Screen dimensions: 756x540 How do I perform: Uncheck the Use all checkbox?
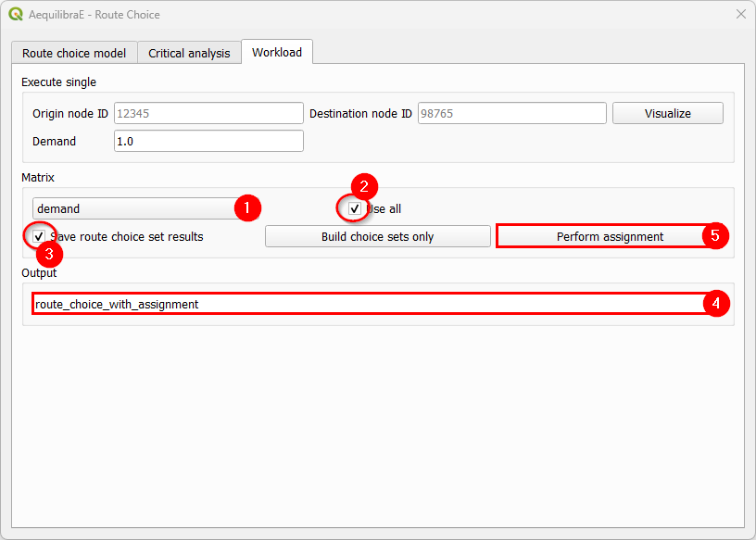click(355, 208)
